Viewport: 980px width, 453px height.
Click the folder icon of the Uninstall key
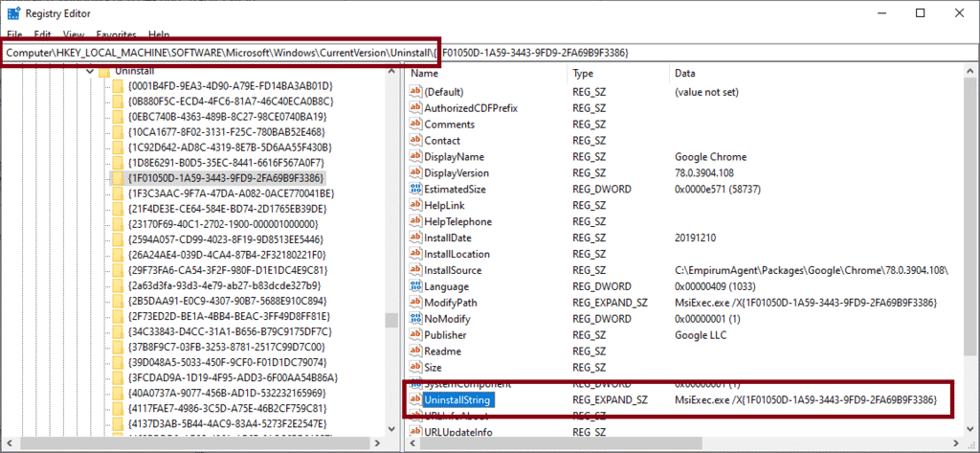(x=104, y=71)
